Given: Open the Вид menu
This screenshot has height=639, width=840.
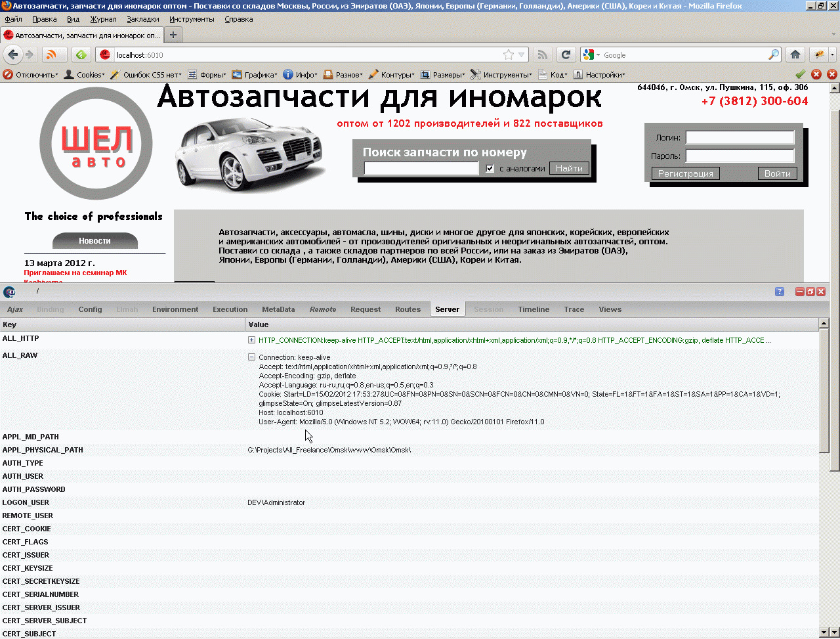Looking at the screenshot, I should coord(73,19).
